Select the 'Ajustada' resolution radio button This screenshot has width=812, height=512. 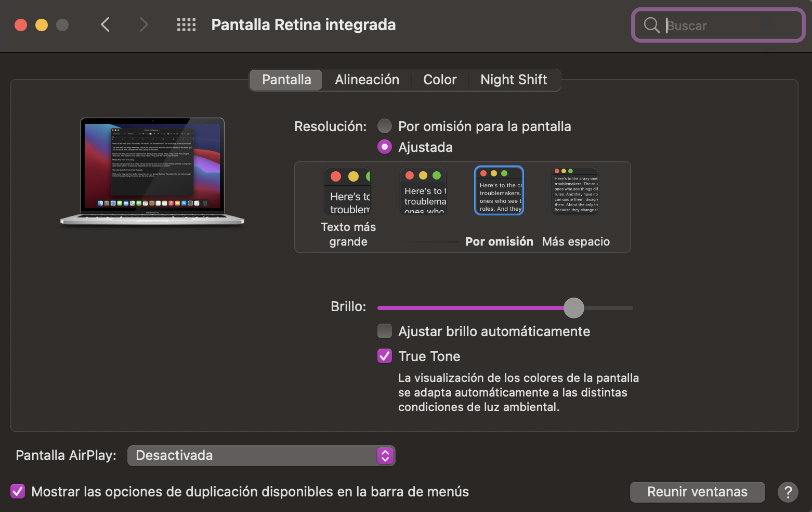point(385,147)
